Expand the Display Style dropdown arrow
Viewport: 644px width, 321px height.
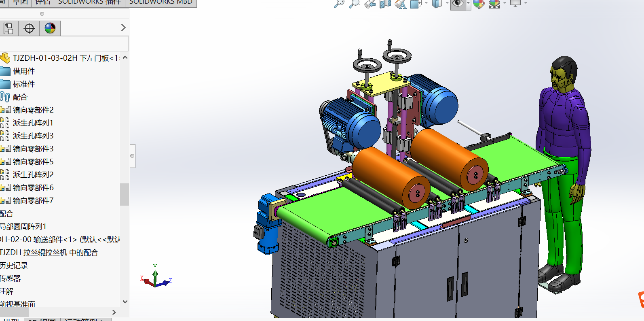pos(447,3)
